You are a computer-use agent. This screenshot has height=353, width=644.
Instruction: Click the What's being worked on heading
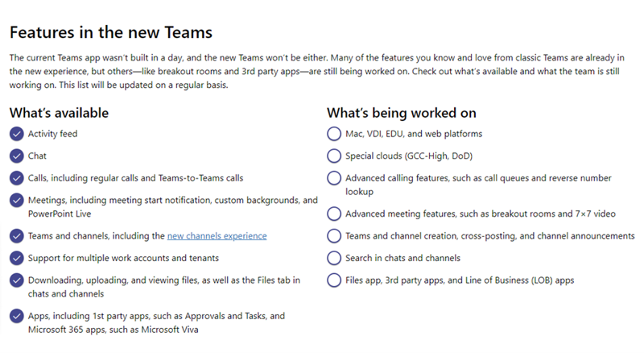(402, 113)
